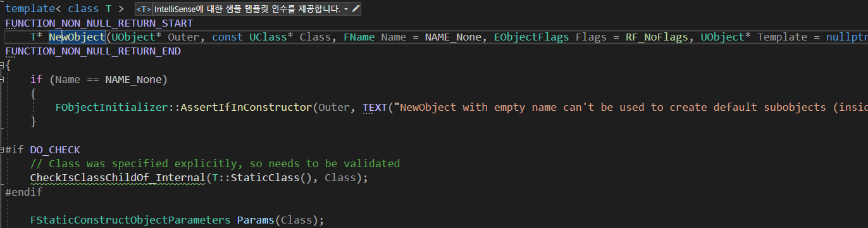
Task: Click the Flags parameter name
Action: click(591, 37)
